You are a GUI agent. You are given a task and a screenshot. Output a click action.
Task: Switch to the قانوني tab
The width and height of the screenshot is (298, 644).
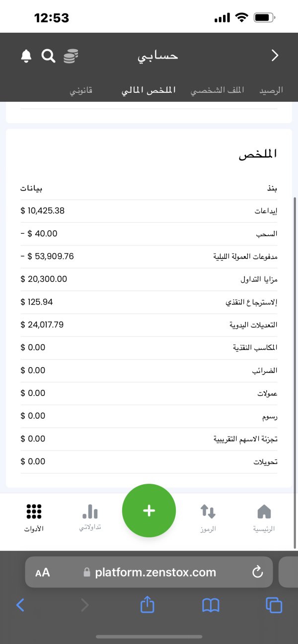pyautogui.click(x=81, y=91)
